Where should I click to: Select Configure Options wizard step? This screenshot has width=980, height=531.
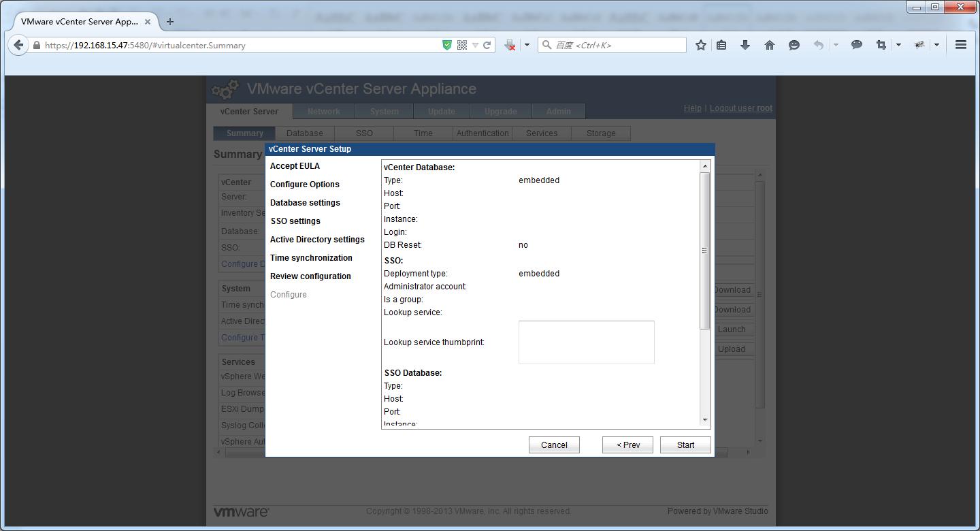tap(305, 184)
